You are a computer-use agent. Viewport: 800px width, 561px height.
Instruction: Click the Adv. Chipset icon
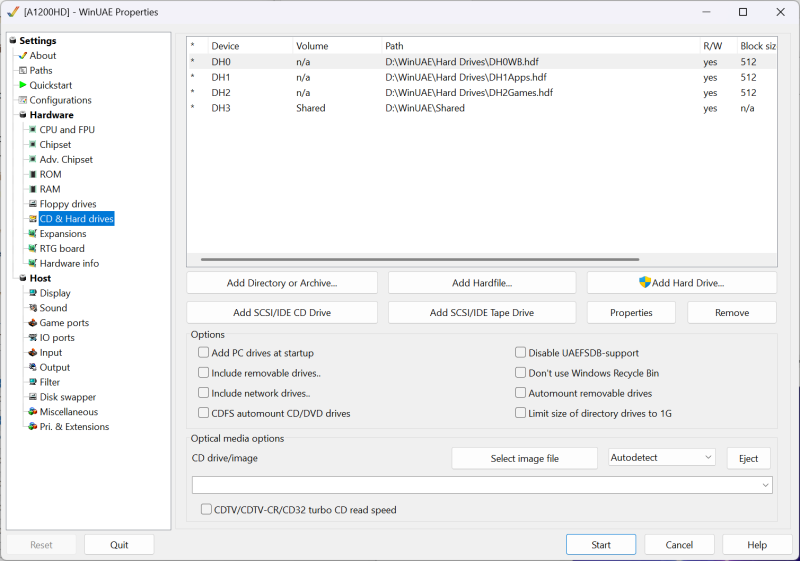tap(33, 159)
